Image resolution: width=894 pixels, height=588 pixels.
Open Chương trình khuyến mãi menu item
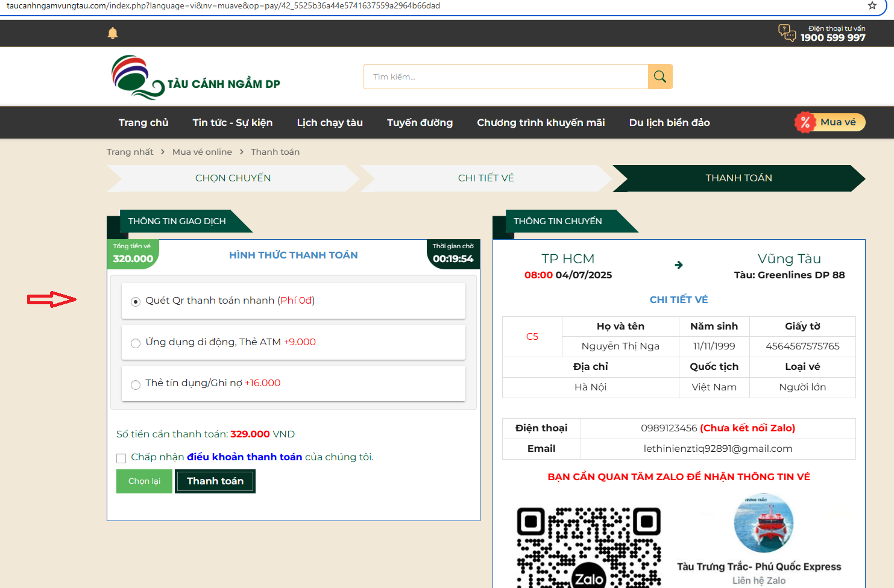[x=541, y=122]
